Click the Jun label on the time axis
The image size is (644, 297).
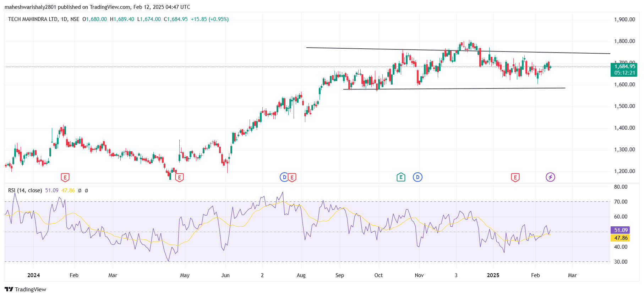(225, 275)
